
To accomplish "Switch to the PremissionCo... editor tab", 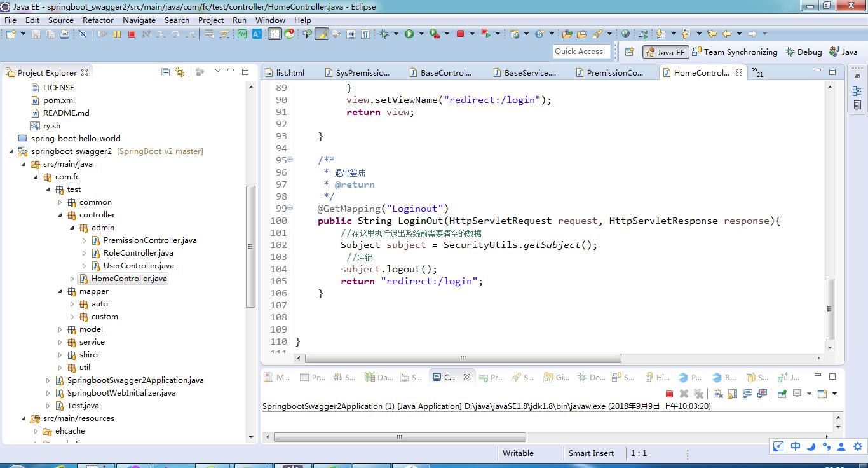I will coord(610,72).
